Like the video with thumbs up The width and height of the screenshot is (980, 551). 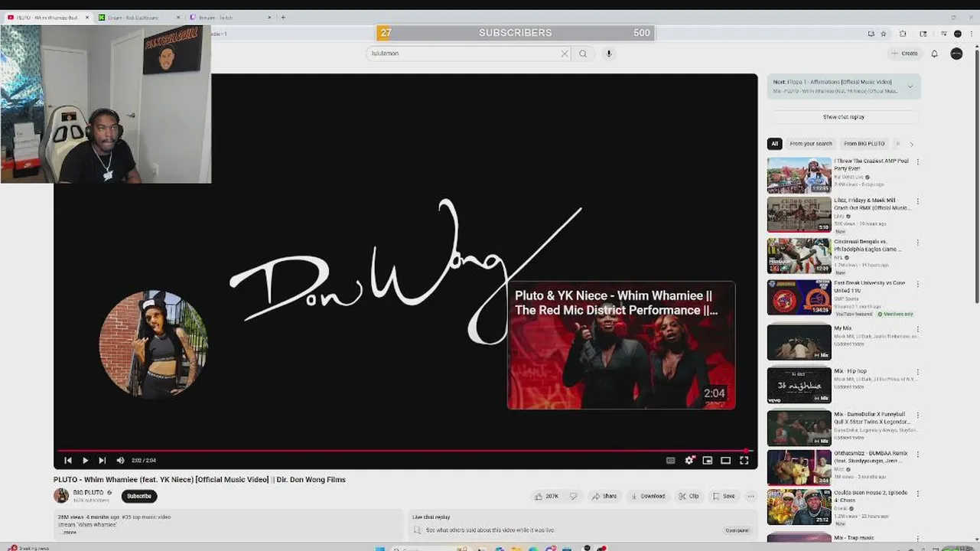(x=547, y=496)
